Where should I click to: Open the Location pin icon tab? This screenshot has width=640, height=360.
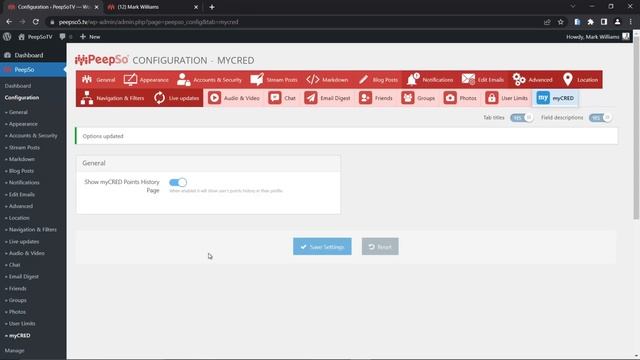tap(567, 80)
